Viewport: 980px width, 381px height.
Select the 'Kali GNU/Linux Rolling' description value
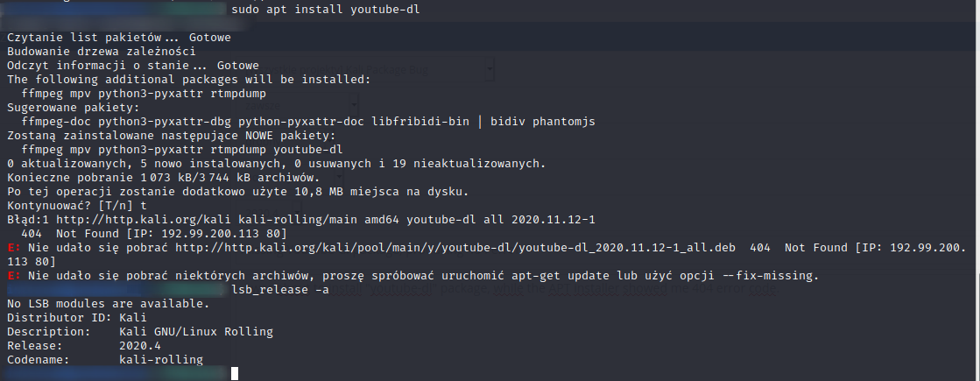[x=195, y=332]
